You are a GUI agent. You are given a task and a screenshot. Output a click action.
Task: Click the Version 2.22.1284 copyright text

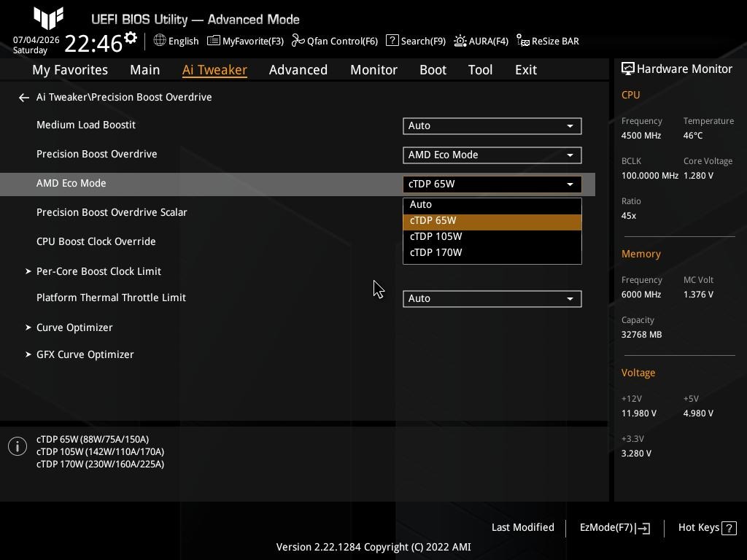(x=373, y=547)
